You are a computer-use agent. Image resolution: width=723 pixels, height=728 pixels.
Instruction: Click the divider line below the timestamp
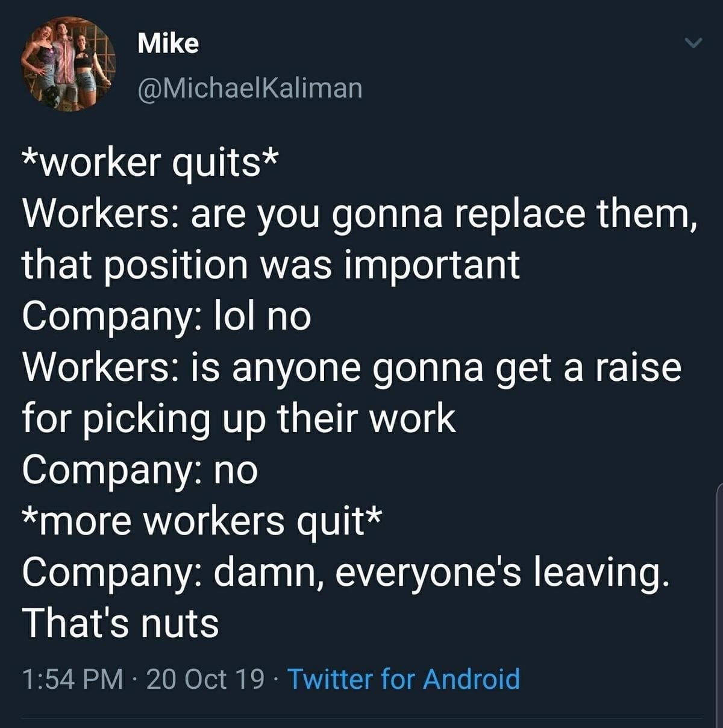[361, 718]
